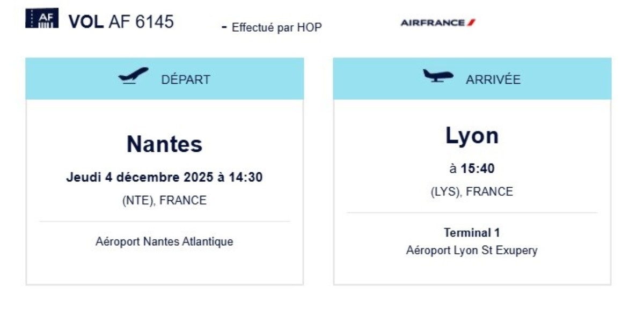644x316 pixels.
Task: Click the DÉPART header label
Action: click(x=186, y=79)
